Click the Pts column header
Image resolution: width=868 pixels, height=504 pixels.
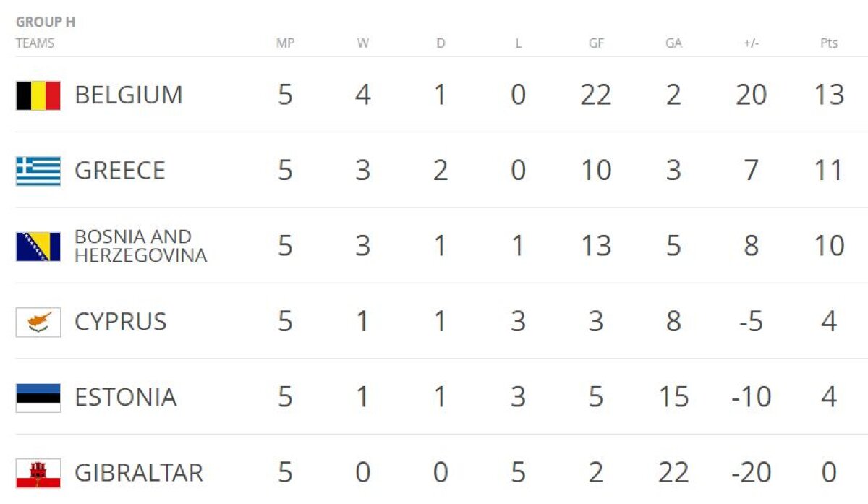[x=829, y=43]
